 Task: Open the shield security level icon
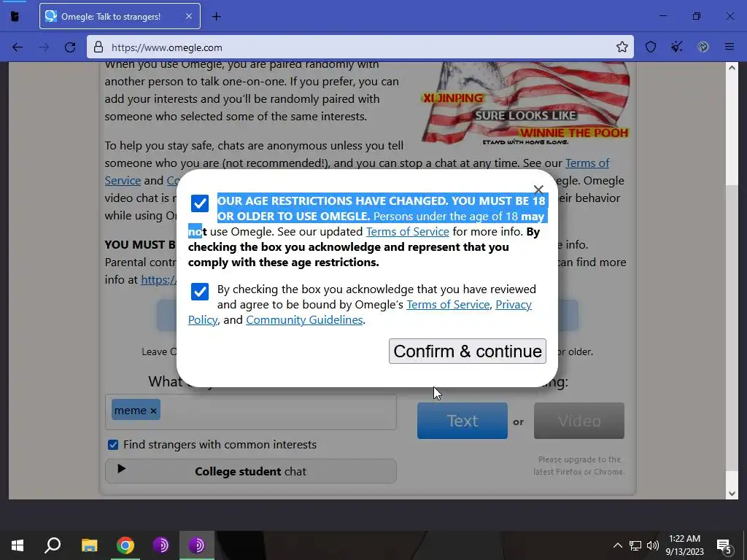pos(650,47)
